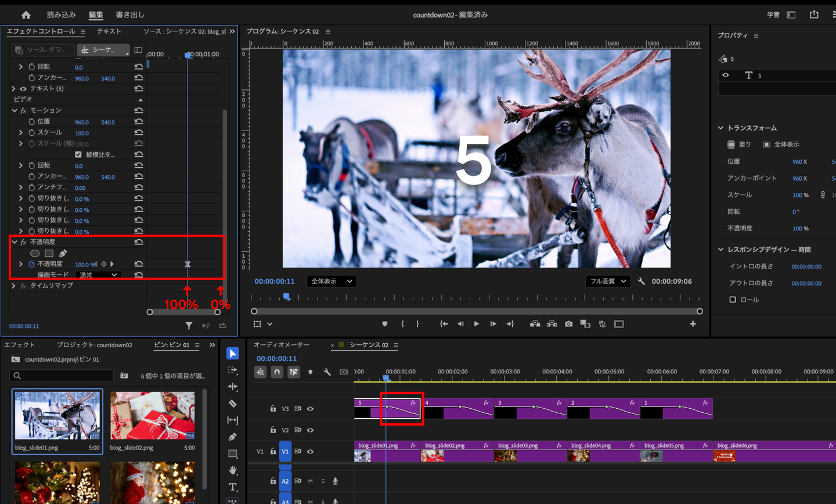Open the テキスト panel tab
Image resolution: width=836 pixels, height=504 pixels.
[x=109, y=31]
